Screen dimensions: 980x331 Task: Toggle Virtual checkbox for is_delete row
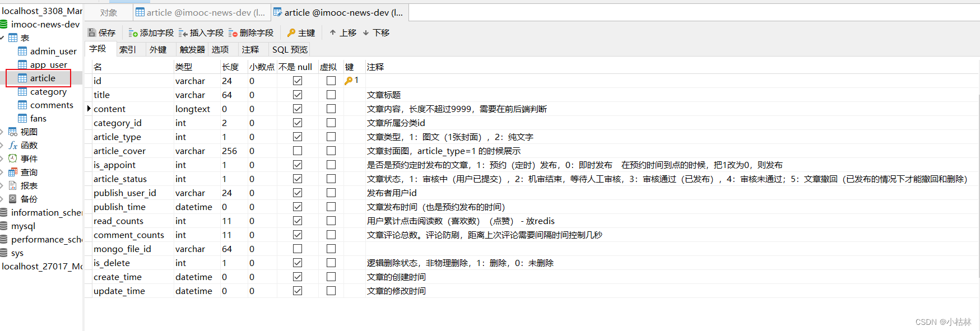[331, 263]
